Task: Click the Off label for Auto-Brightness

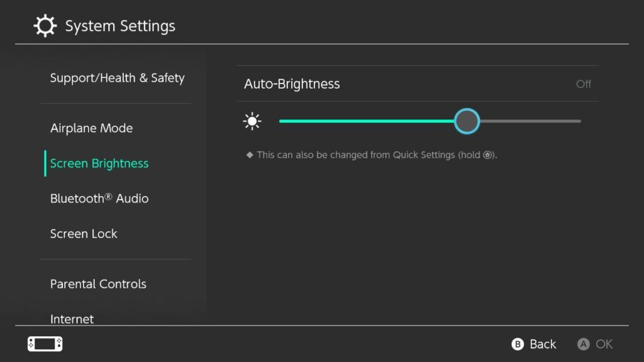Action: pos(583,84)
